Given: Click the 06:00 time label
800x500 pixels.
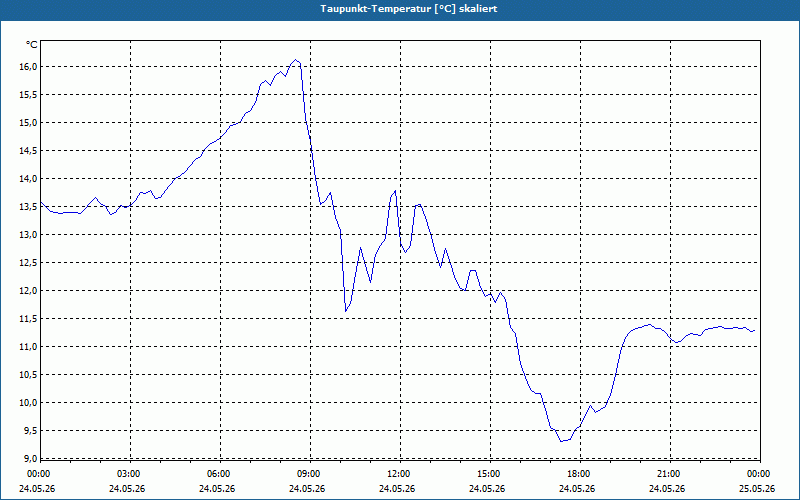Looking at the screenshot, I should [x=220, y=474].
